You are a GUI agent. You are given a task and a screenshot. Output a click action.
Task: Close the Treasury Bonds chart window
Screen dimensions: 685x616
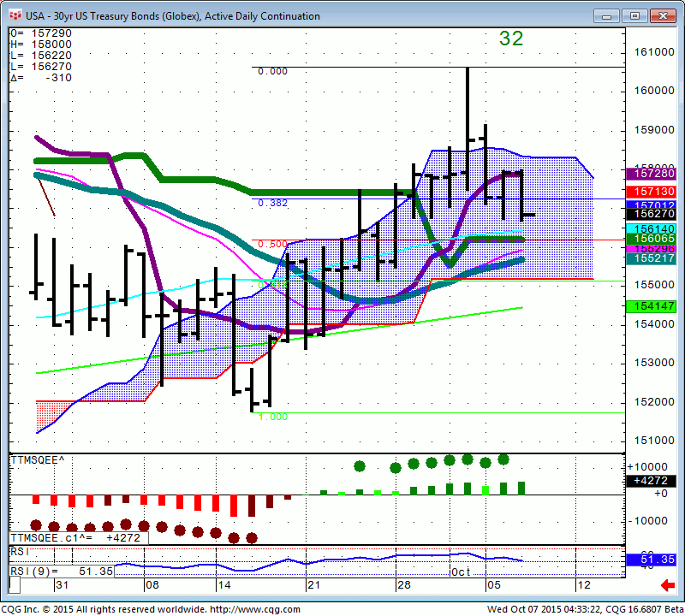tap(663, 16)
